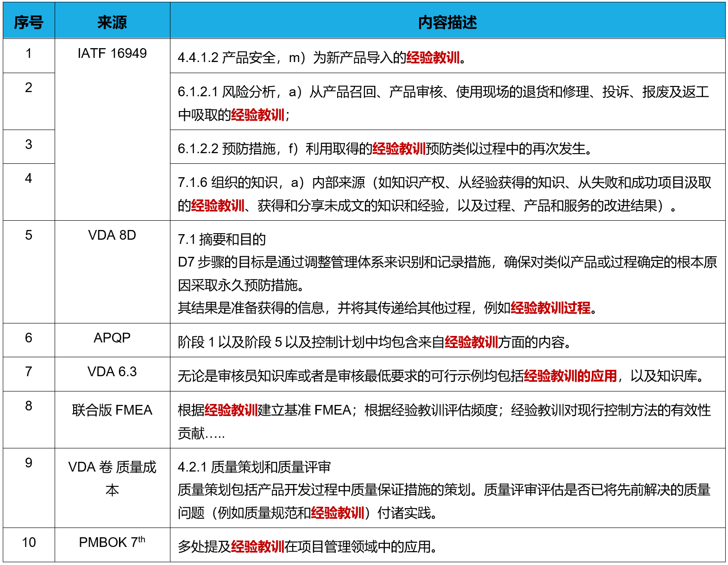728x565 pixels.
Task: Select the "IATF 16949" source cell
Action: (112, 54)
